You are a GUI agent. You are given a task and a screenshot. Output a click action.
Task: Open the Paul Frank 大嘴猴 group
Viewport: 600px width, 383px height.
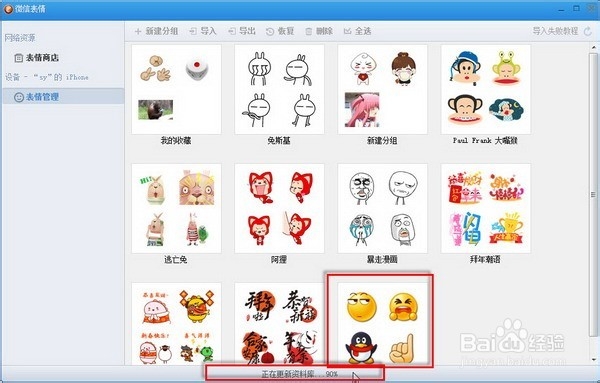point(486,89)
